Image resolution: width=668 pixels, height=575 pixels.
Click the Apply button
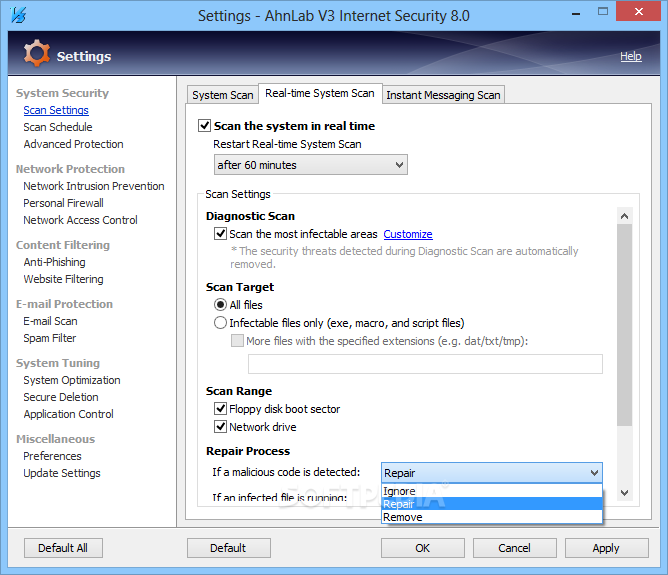(x=606, y=548)
